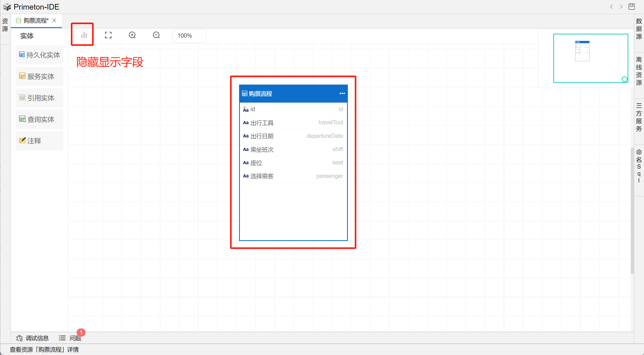This screenshot has height=355, width=644.
Task: Zoom out with the minus magnifier
Action: click(156, 35)
